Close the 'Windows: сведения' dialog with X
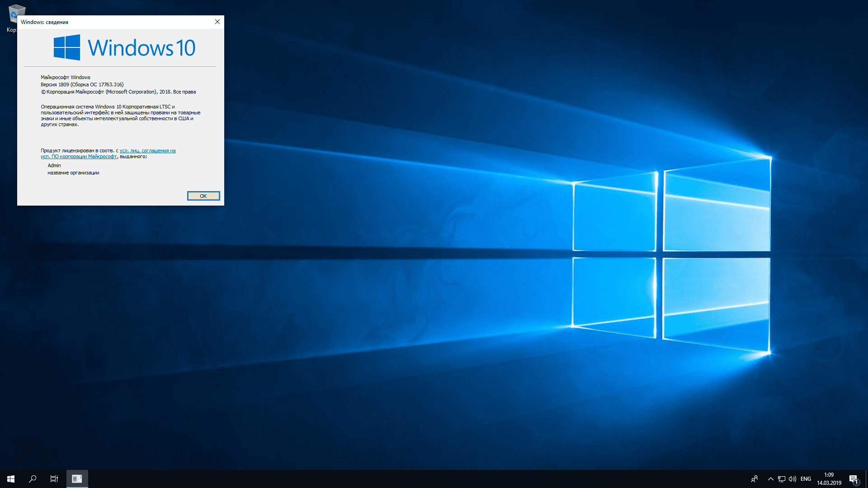This screenshot has height=488, width=868. [217, 22]
